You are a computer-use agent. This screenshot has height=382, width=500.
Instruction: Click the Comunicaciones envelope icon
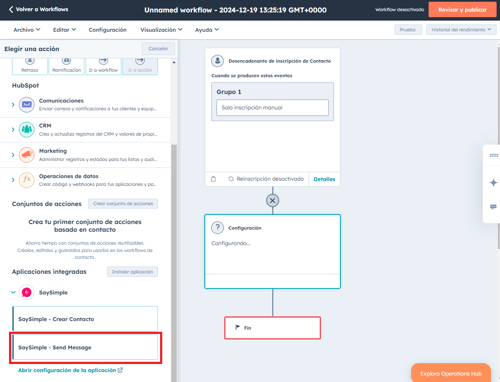[x=27, y=105]
